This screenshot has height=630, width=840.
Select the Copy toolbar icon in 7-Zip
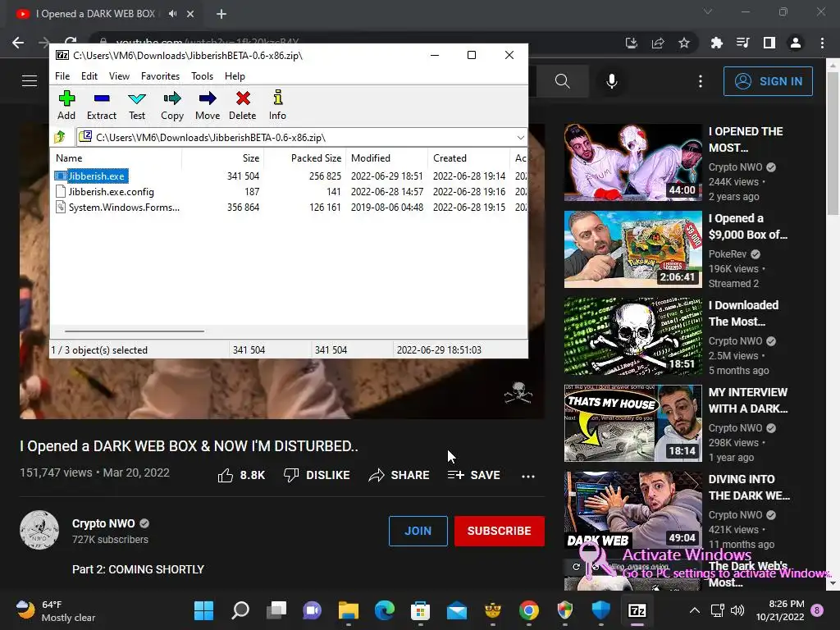click(x=172, y=105)
